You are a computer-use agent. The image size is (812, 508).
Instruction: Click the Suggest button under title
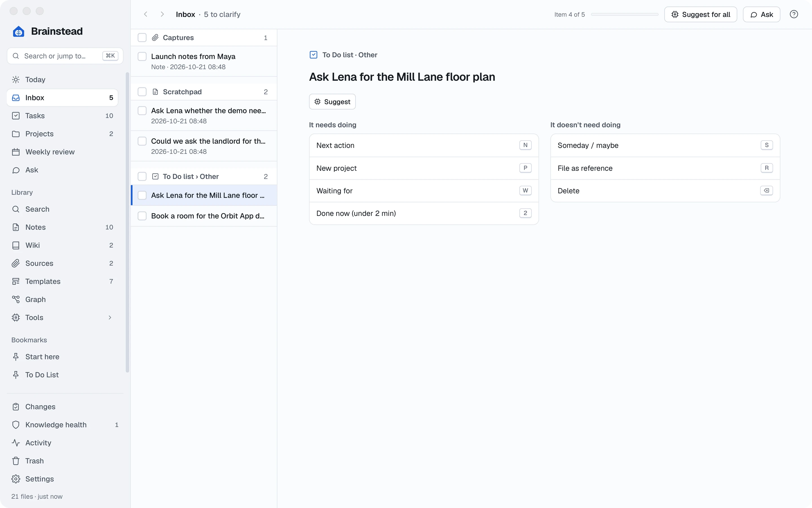(x=332, y=102)
